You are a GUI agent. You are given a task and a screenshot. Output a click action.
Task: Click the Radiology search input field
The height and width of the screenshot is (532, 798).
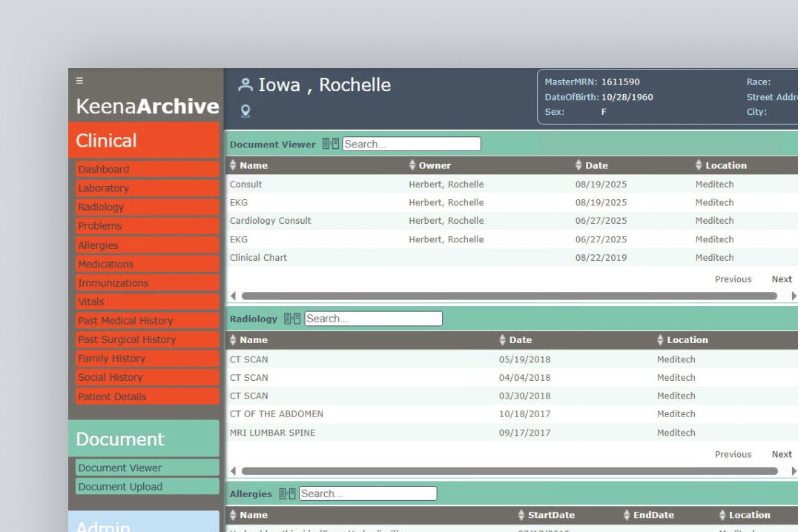pos(373,319)
